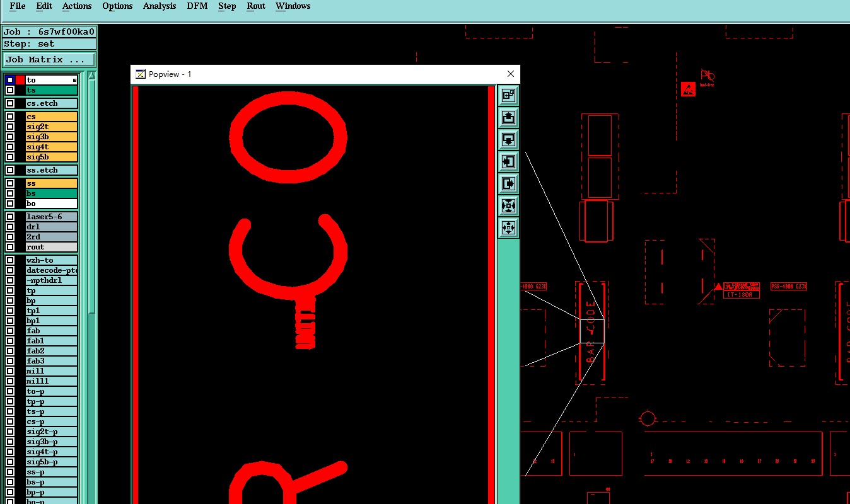Toggle display checkbox for layer 'cs.etch'
The height and width of the screenshot is (504, 850).
(10, 103)
